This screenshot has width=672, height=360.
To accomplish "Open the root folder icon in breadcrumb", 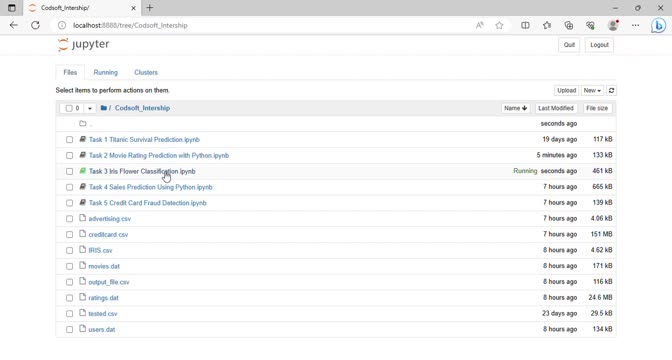I will pos(104,108).
